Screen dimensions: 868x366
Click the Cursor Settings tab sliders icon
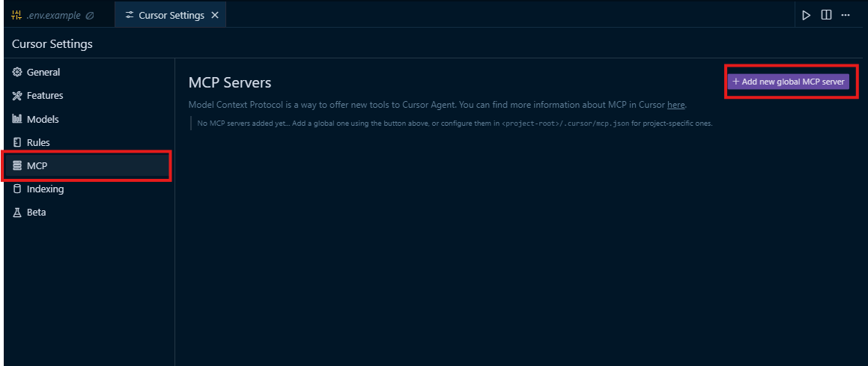[130, 16]
